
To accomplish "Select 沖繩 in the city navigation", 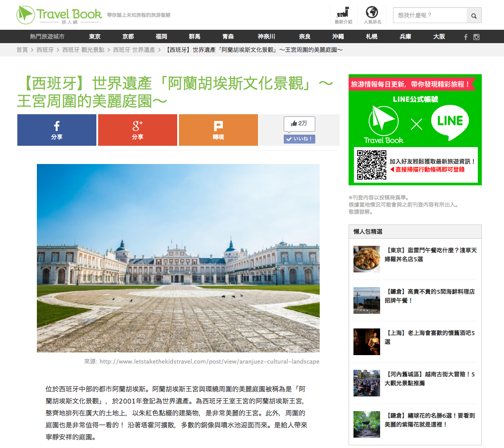I will tap(338, 36).
